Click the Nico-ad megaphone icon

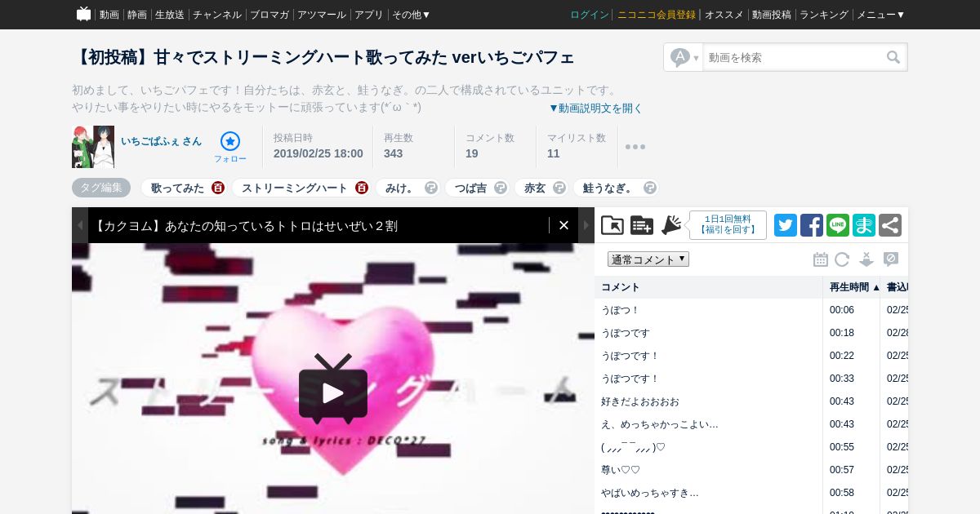coord(671,225)
